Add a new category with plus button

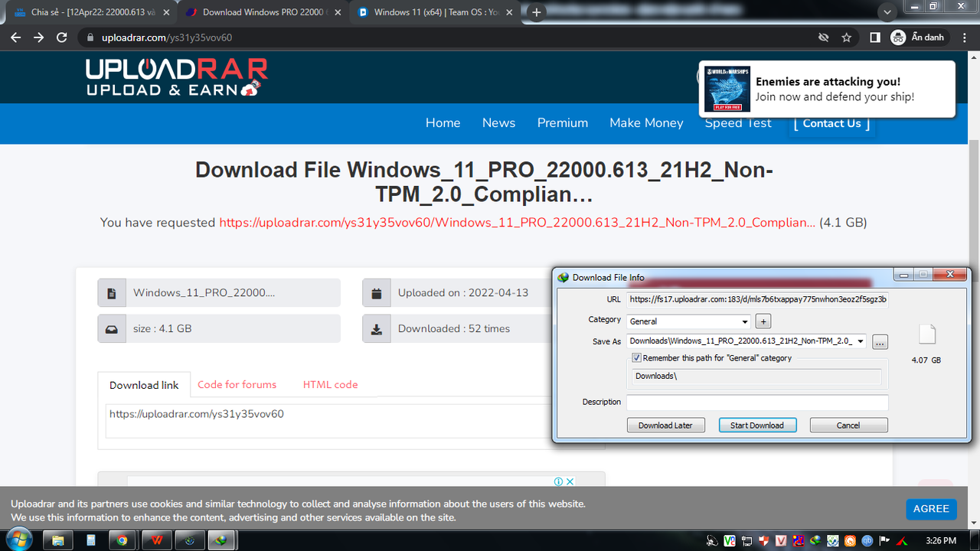point(763,321)
